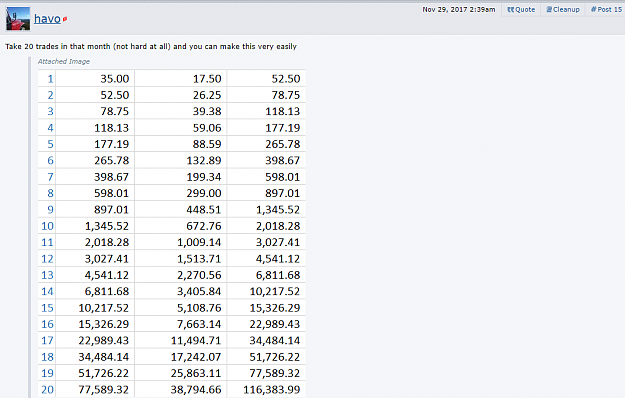
Task: Select the cell reading 448.51
Action: click(x=181, y=209)
